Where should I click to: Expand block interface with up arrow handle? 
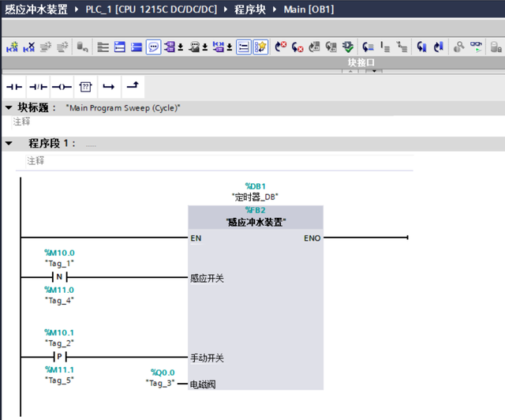(350, 71)
